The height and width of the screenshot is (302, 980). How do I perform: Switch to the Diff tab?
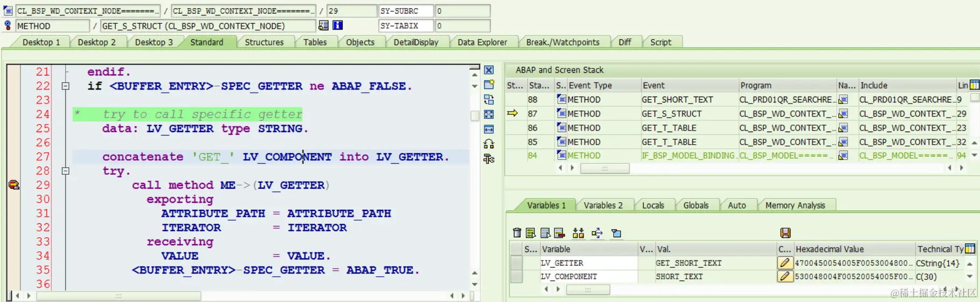[625, 42]
